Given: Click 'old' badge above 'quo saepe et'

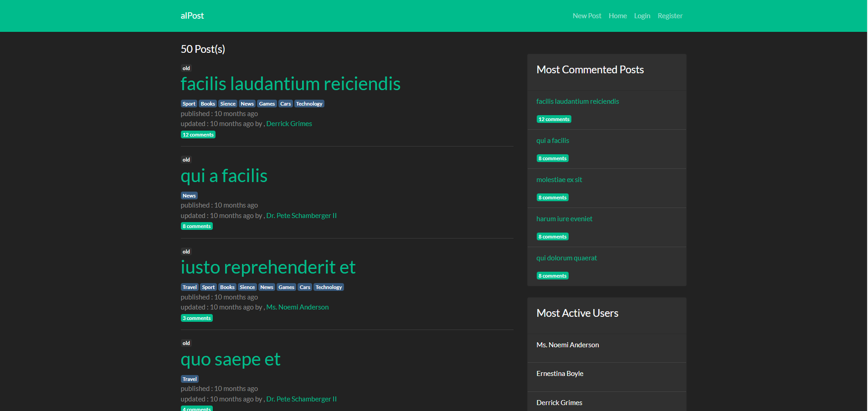Looking at the screenshot, I should [x=186, y=343].
